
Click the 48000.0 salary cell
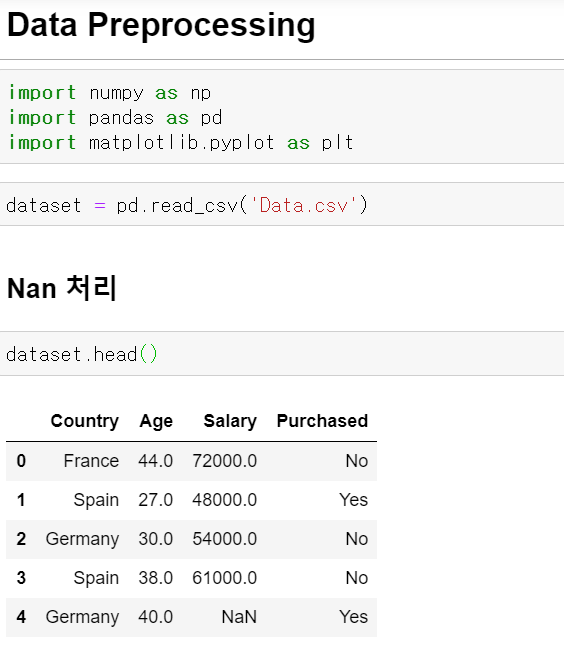tap(225, 500)
